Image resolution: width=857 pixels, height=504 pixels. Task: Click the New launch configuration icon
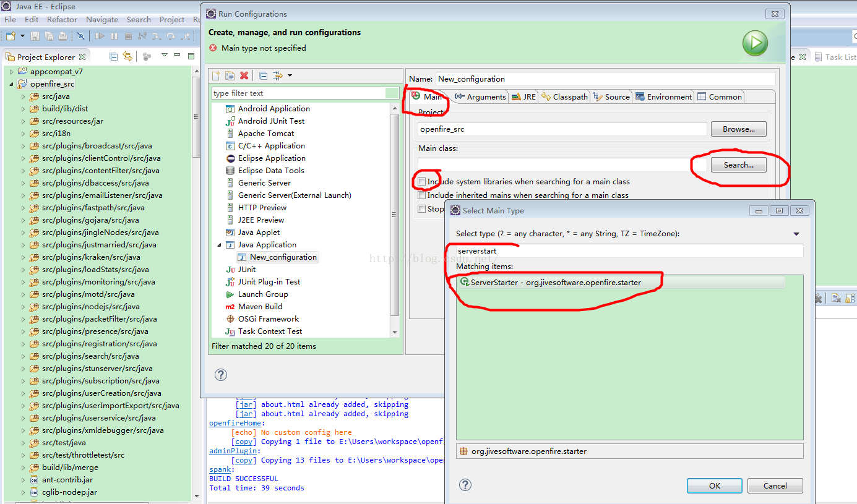(216, 75)
